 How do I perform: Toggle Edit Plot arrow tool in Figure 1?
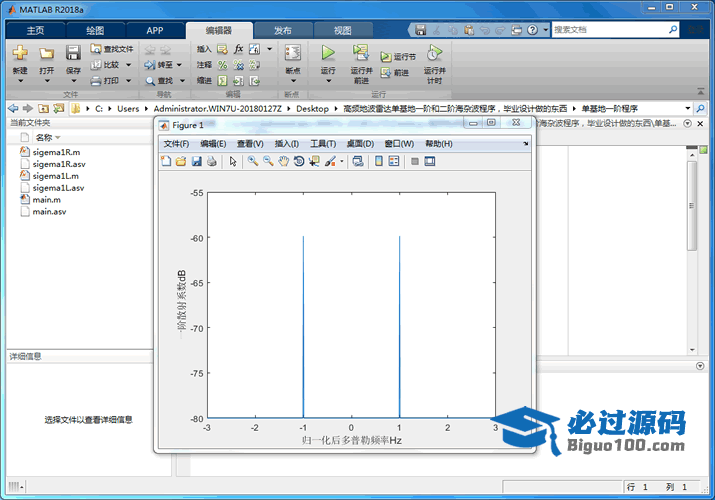(233, 161)
